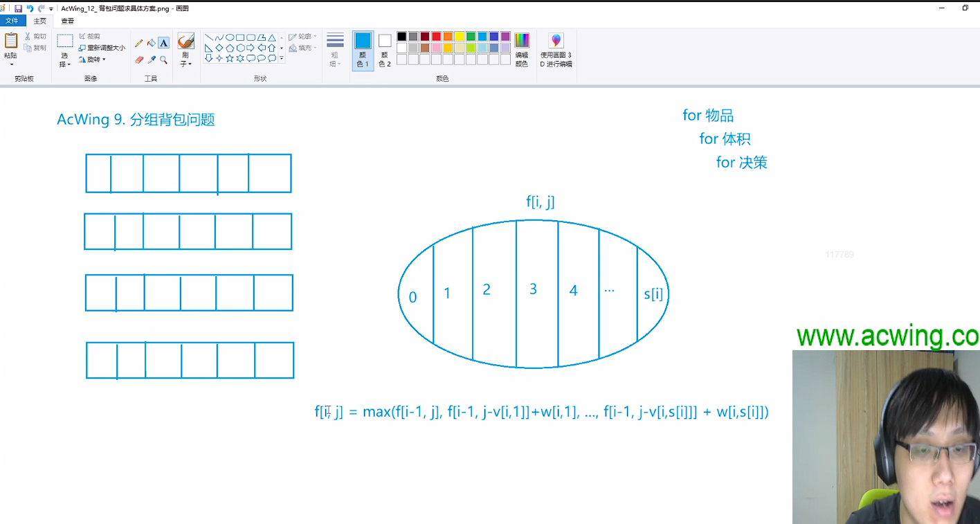Select the Text tool (A)
980x524 pixels.
163,43
